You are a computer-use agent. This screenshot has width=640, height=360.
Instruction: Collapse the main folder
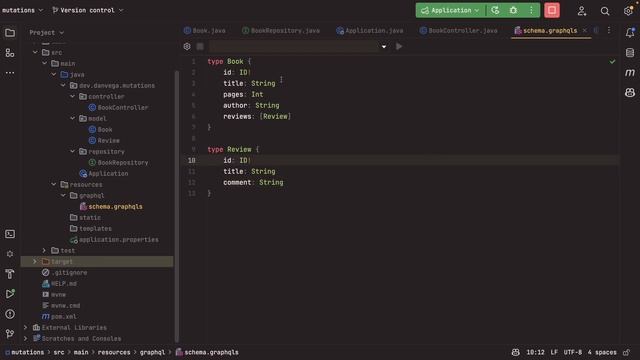click(44, 63)
